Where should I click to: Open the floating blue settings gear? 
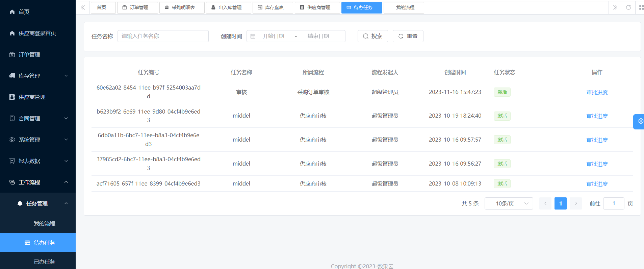tap(641, 121)
